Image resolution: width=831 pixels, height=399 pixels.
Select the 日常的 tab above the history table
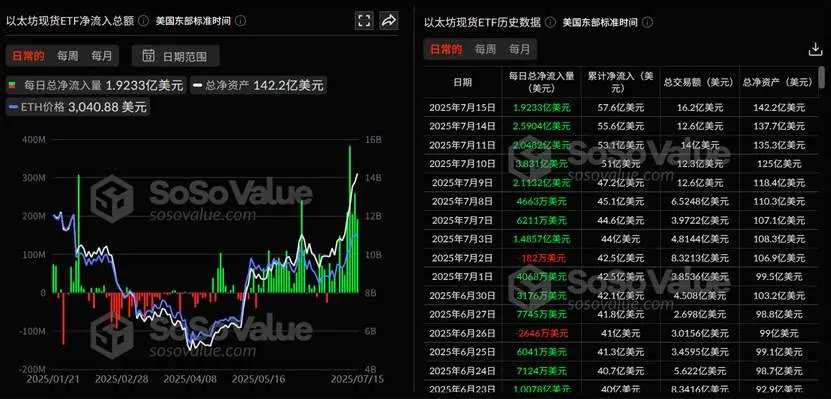(x=446, y=49)
